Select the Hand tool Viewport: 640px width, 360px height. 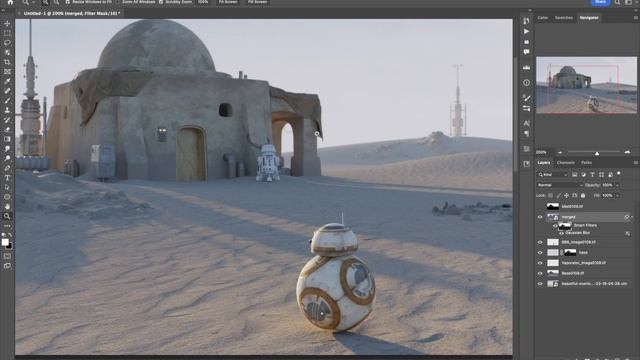pos(7,207)
